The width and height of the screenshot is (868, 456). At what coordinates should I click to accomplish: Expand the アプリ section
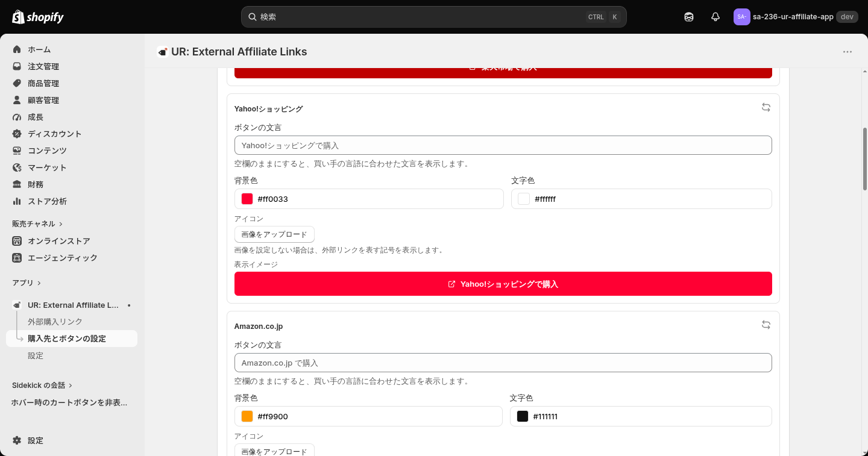tap(27, 283)
